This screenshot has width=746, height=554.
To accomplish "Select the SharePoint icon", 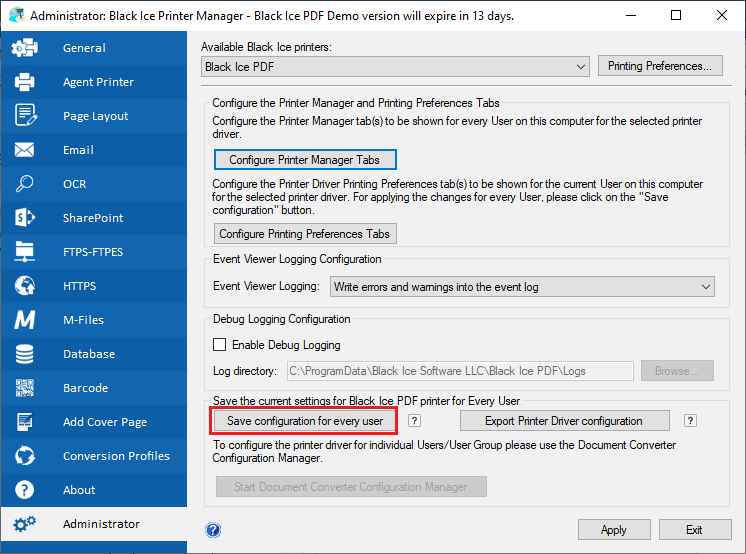I will [x=25, y=218].
